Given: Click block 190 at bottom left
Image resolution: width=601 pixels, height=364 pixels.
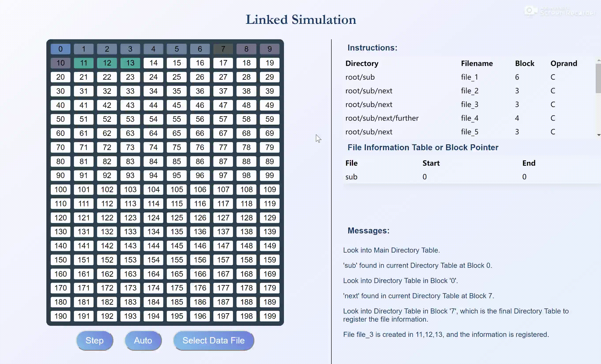Looking at the screenshot, I should (x=60, y=316).
